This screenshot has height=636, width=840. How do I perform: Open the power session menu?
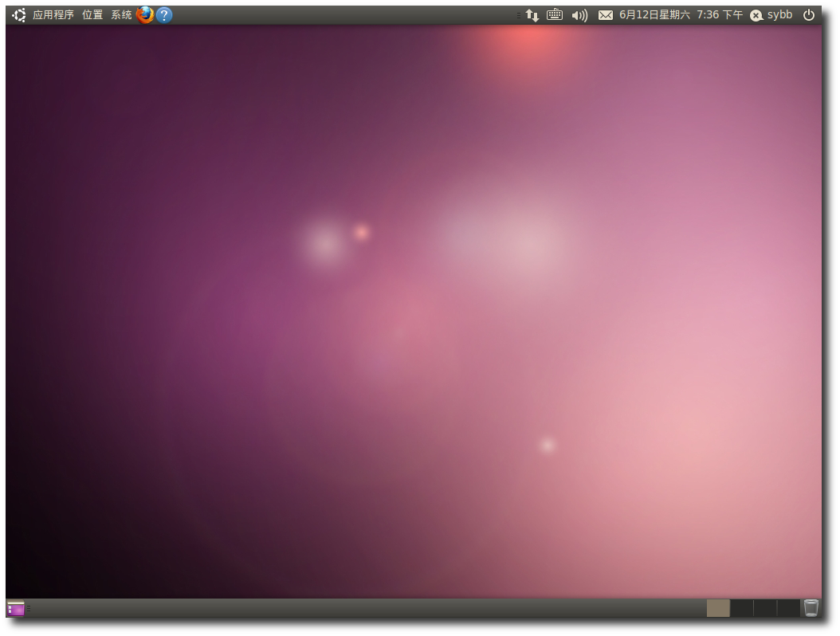(809, 15)
